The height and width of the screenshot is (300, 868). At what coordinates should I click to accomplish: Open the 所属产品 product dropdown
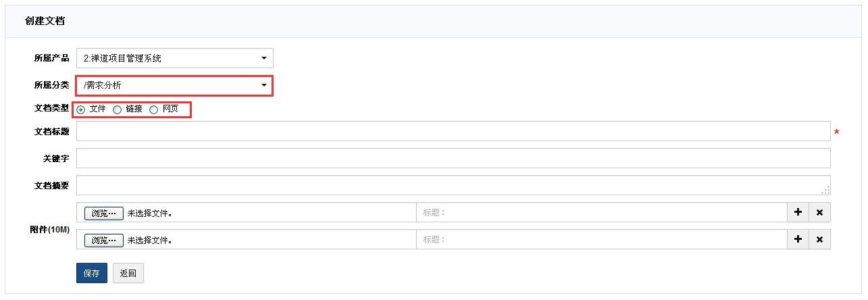click(x=174, y=58)
